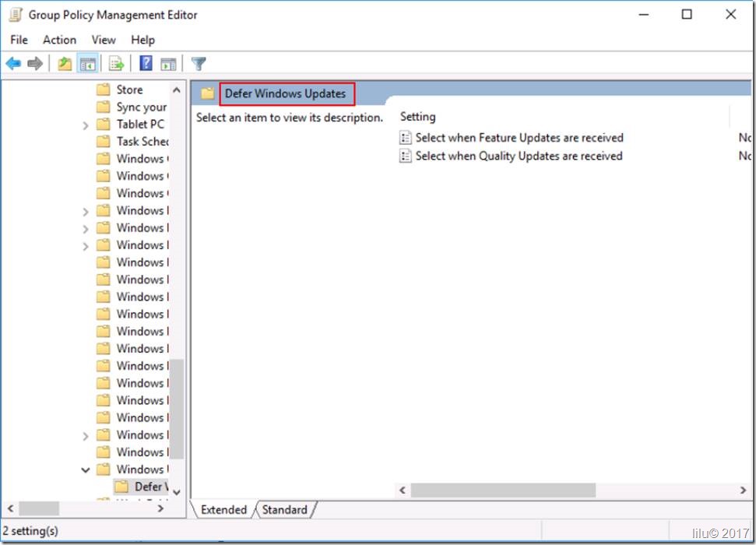Open the Help menu

(142, 40)
